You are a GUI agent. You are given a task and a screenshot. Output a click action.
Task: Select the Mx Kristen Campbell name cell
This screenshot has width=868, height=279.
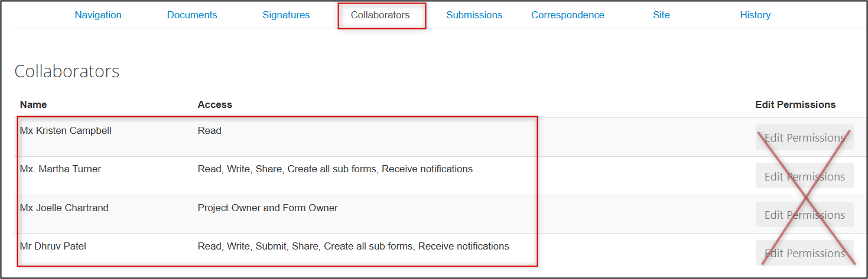click(66, 130)
